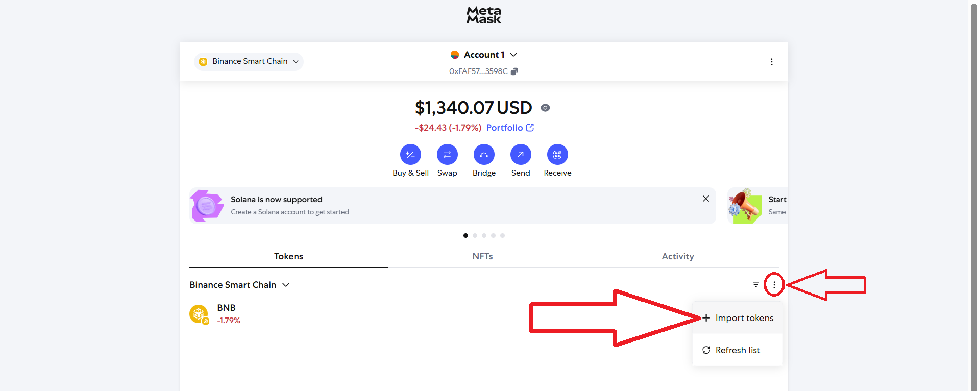The width and height of the screenshot is (980, 391).
Task: Switch to the NFTs tab
Action: tap(482, 256)
